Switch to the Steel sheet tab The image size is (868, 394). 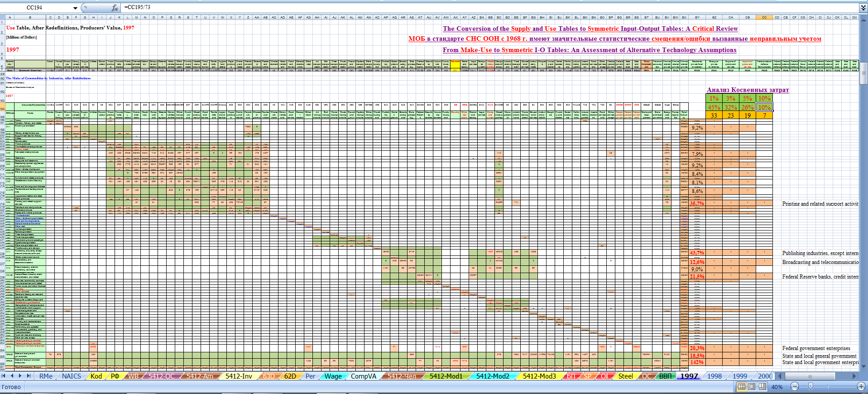(625, 376)
